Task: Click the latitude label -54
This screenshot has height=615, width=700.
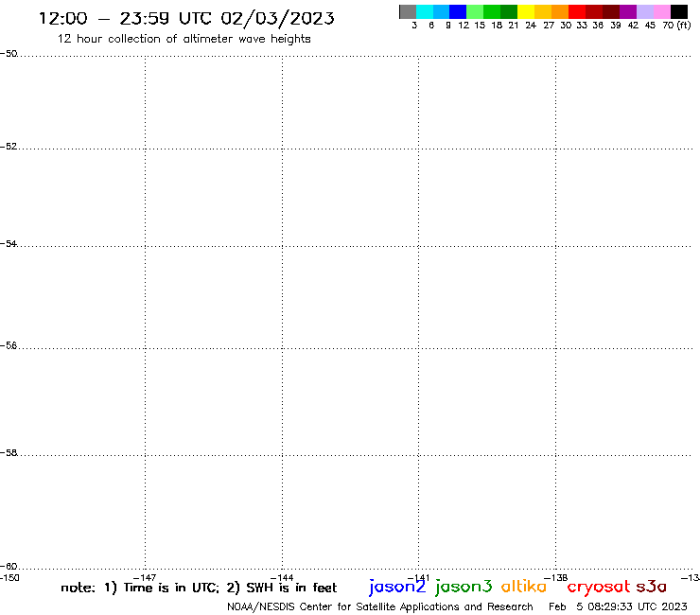Action: [9, 244]
